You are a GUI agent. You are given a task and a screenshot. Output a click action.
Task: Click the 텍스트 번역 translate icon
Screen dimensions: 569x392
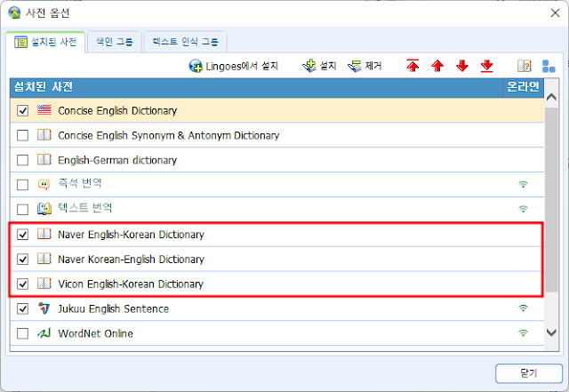[x=44, y=209]
